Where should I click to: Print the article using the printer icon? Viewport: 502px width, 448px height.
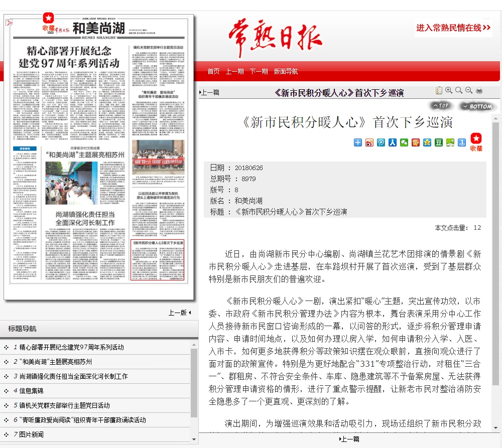[x=479, y=91]
